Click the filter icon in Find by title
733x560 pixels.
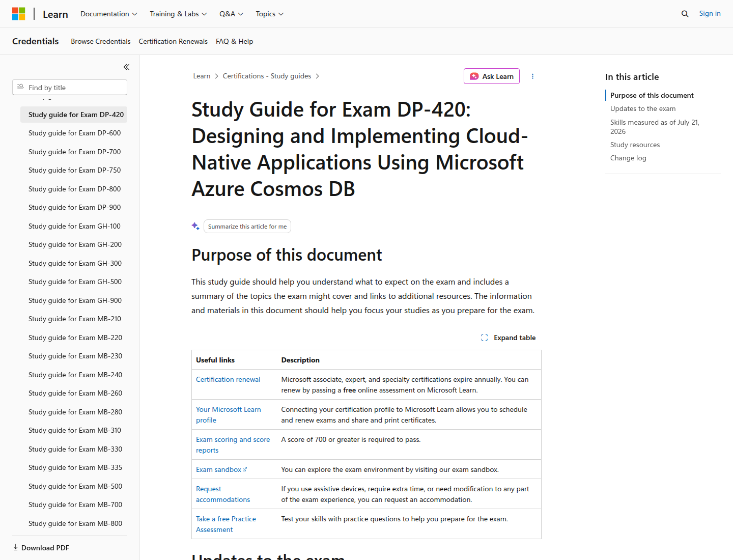pos(21,87)
